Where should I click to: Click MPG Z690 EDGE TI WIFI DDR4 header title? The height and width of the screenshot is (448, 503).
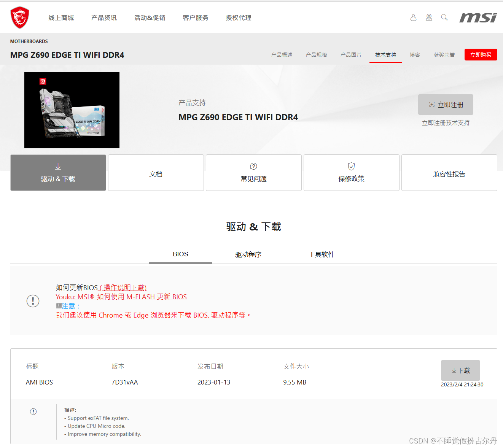pyautogui.click(x=67, y=55)
